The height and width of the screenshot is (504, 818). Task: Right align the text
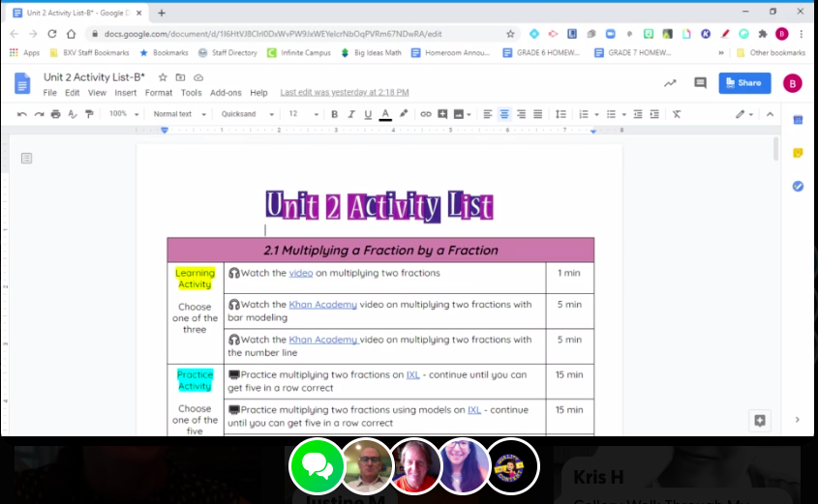pos(521,114)
